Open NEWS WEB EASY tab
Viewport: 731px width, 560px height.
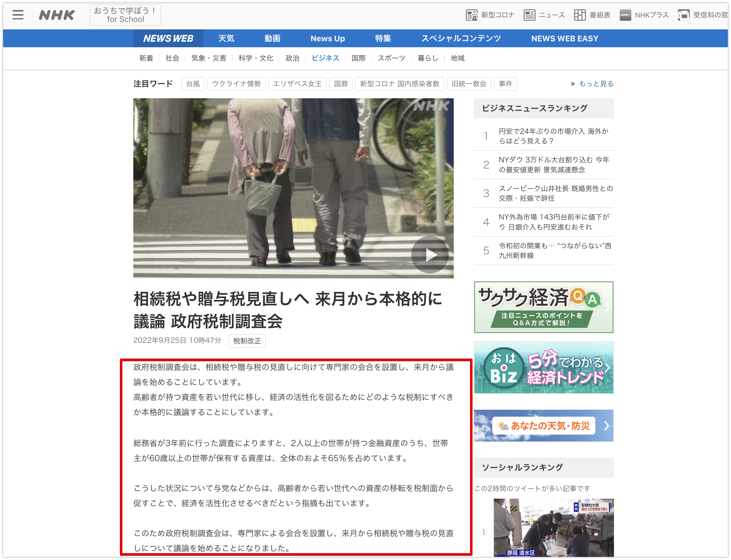tap(565, 38)
